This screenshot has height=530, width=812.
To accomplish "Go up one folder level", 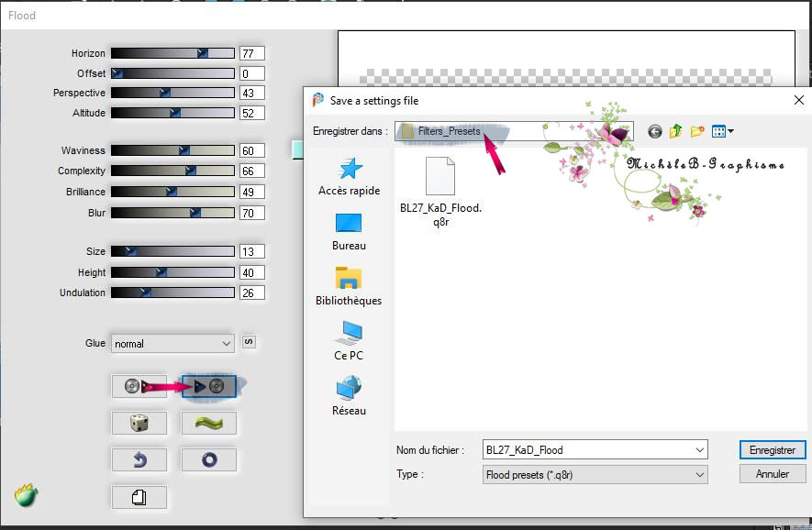I will click(x=675, y=131).
